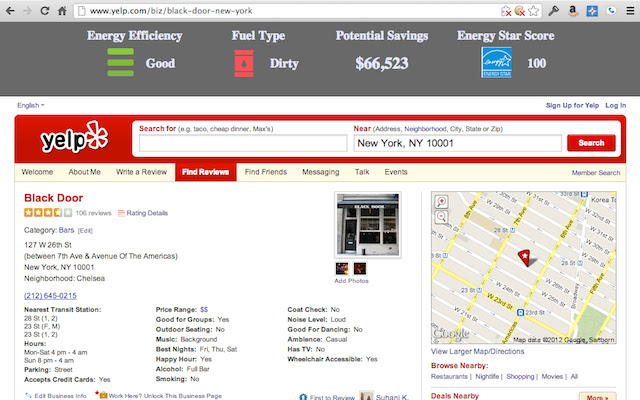The height and width of the screenshot is (400, 640).
Task: Click the blocked cookie icon in address bar
Action: (519, 11)
